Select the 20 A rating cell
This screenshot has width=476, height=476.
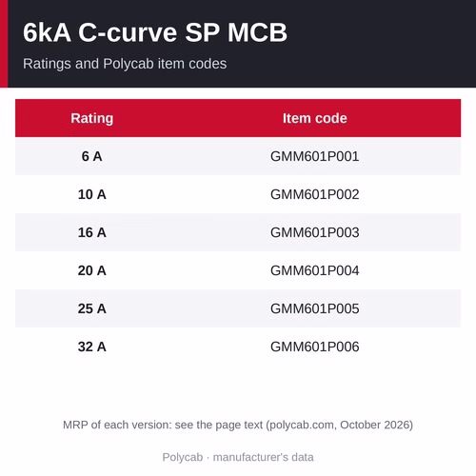point(92,270)
